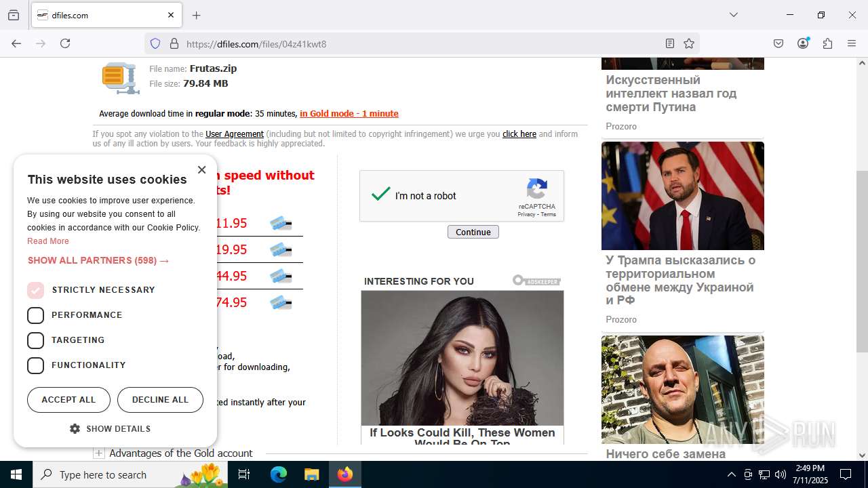Open Firefox View icon in tab bar
Image resolution: width=868 pixels, height=488 pixels.
[x=14, y=15]
